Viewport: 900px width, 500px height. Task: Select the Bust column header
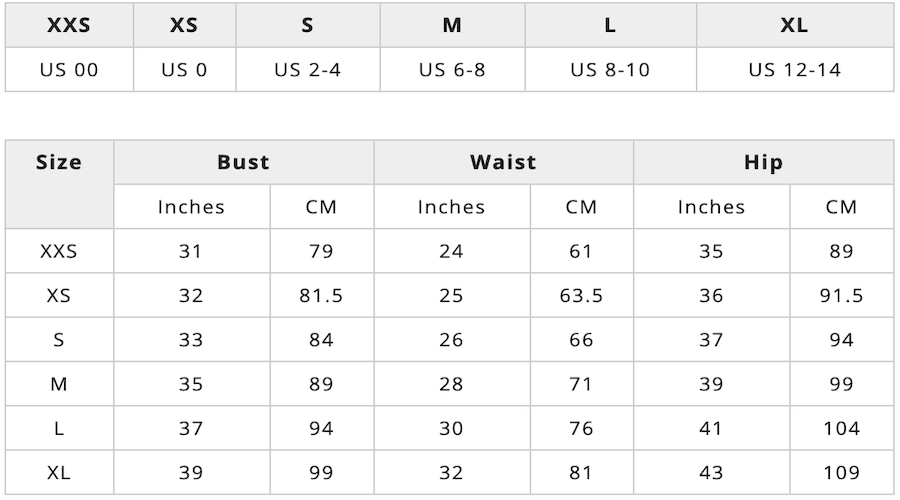tap(243, 162)
